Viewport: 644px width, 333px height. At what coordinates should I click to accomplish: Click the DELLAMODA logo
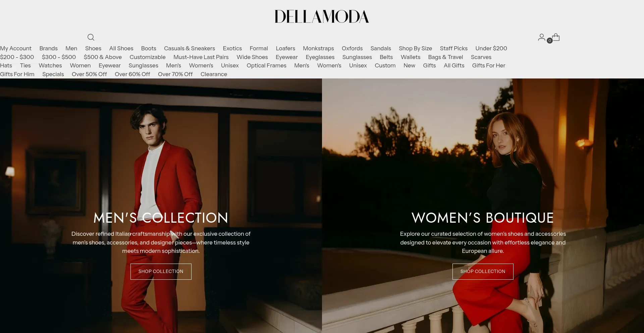(322, 16)
